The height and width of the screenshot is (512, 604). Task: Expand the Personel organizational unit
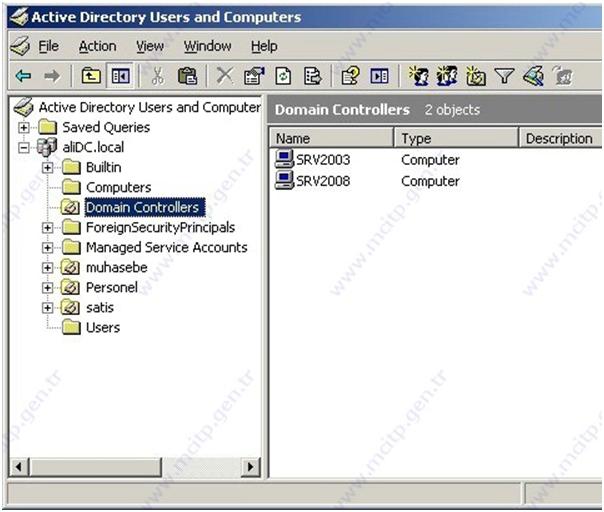[47, 288]
